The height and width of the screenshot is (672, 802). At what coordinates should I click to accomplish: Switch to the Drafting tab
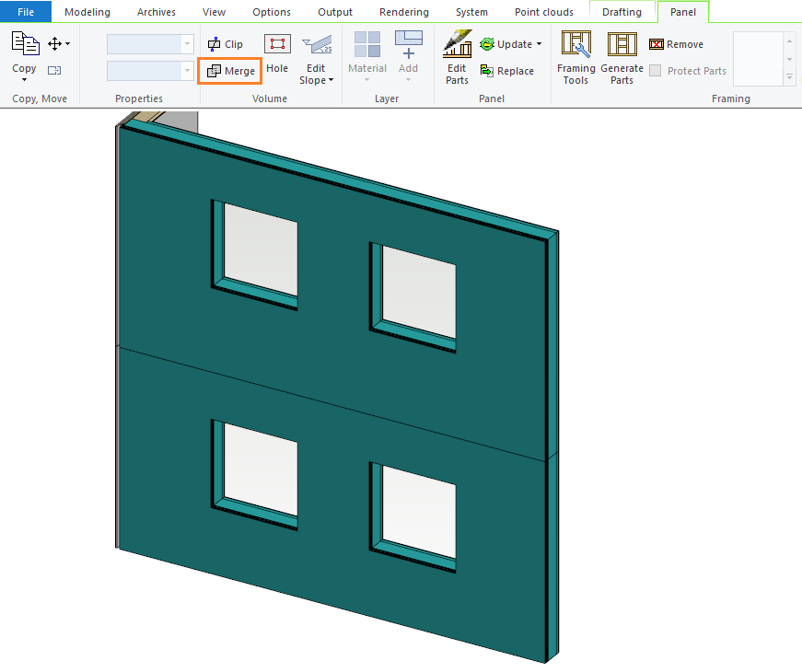[622, 12]
